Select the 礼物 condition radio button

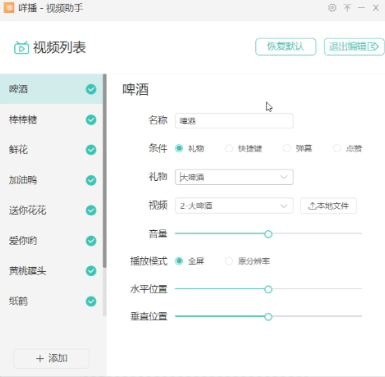[x=179, y=148]
